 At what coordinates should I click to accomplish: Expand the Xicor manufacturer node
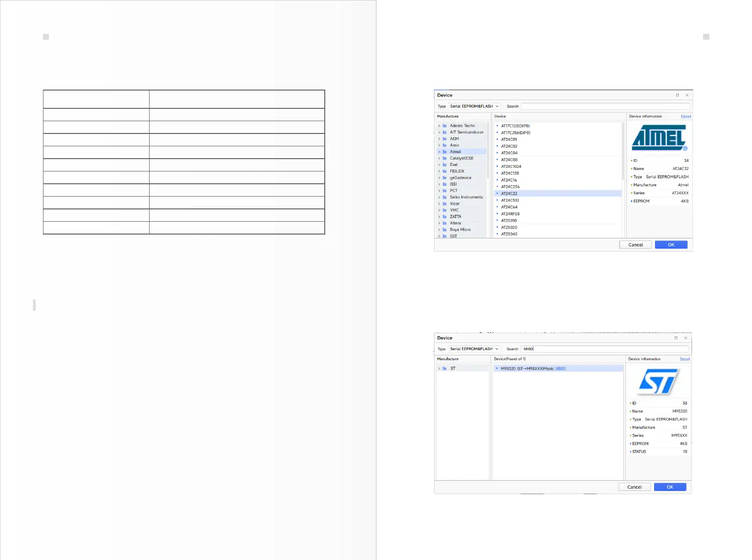click(439, 204)
